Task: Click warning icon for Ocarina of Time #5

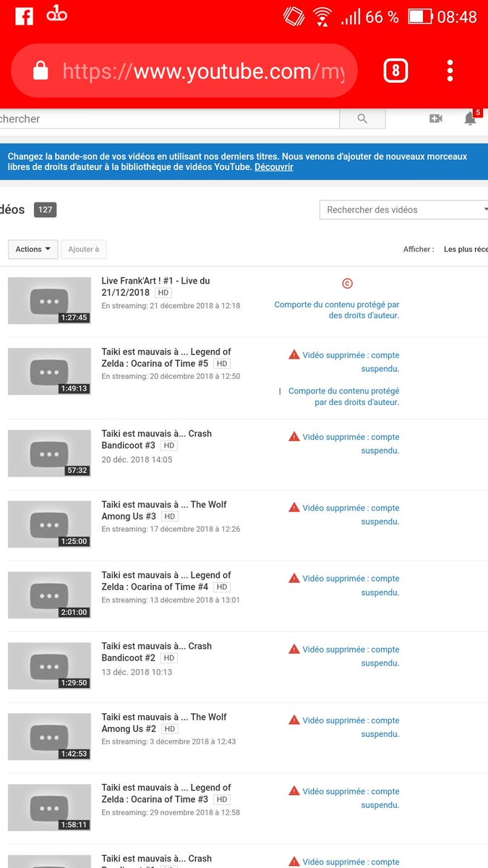Action: point(294,354)
